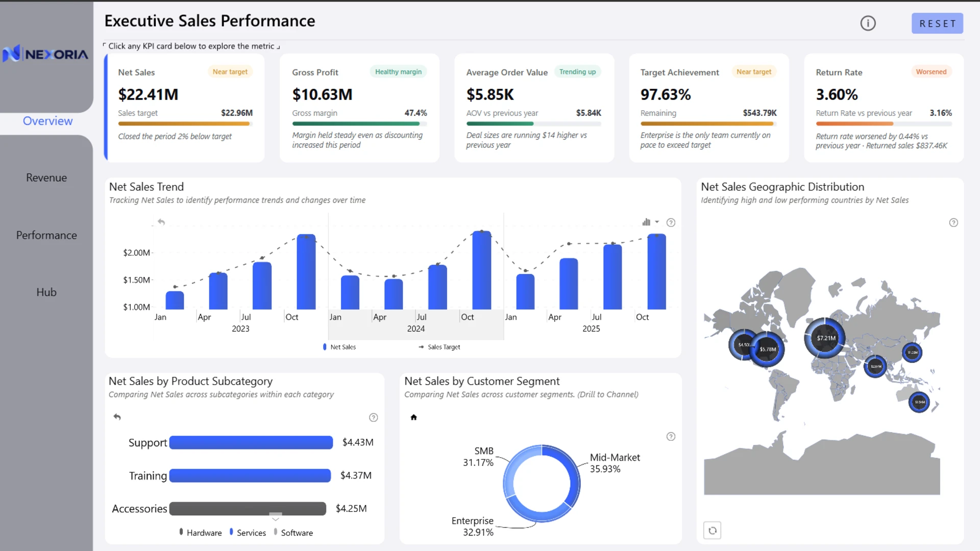Click the back arrow in Product Subcategory chart
Image resolution: width=980 pixels, height=551 pixels.
click(x=117, y=417)
